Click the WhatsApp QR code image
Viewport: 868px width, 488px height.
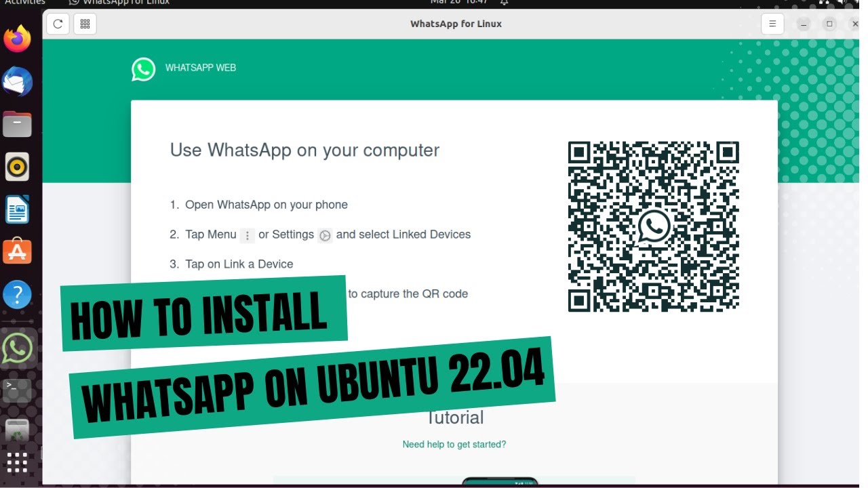click(x=653, y=226)
